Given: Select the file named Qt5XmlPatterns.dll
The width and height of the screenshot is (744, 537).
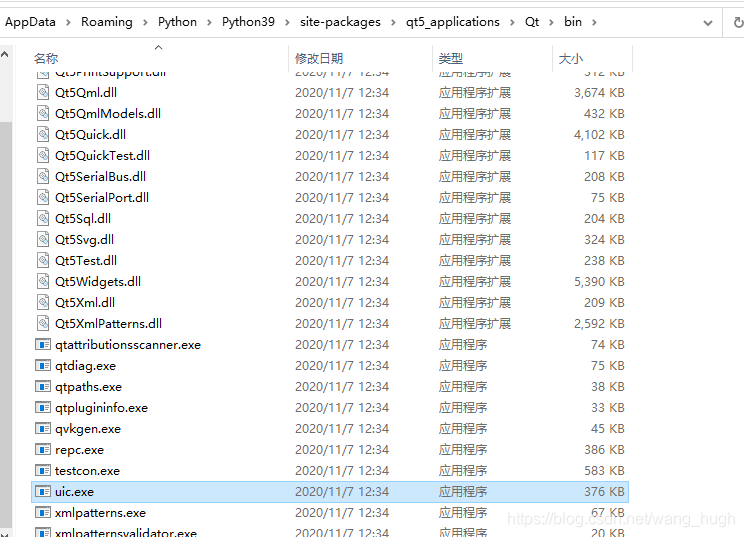Looking at the screenshot, I should coord(108,323).
